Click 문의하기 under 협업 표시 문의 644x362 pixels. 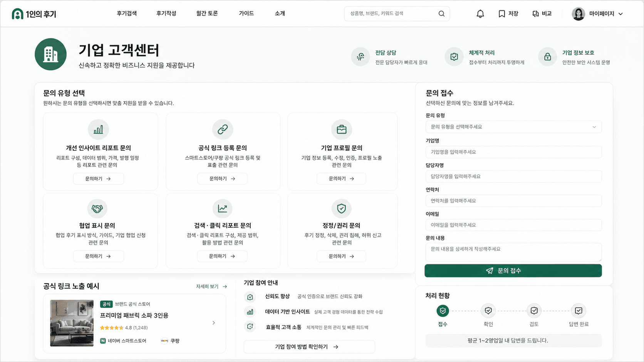(99, 256)
